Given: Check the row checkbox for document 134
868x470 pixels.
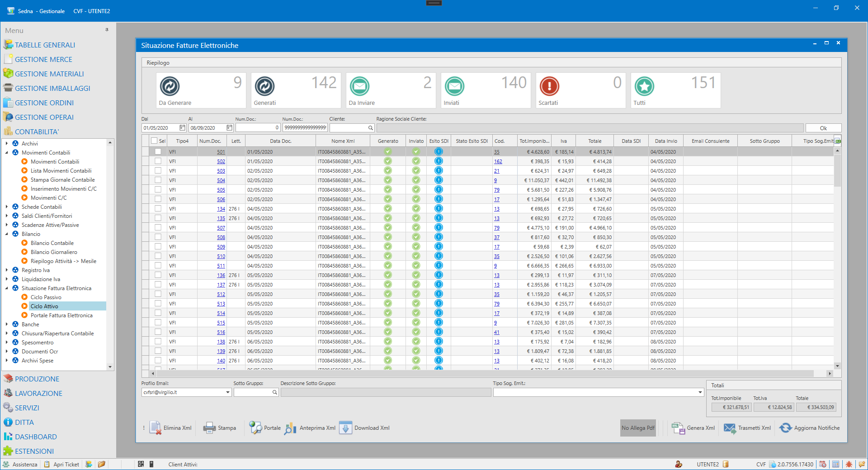Looking at the screenshot, I should click(158, 208).
